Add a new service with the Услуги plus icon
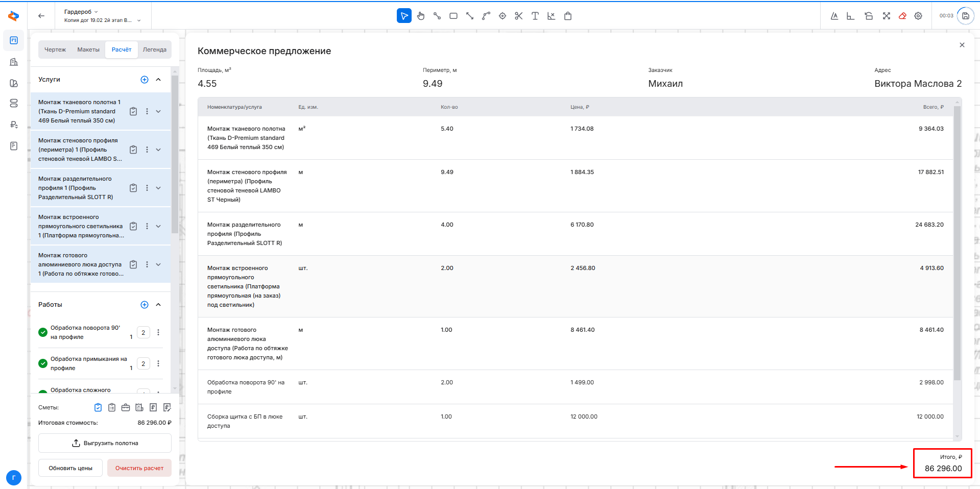This screenshot has height=489, width=980. (x=145, y=80)
